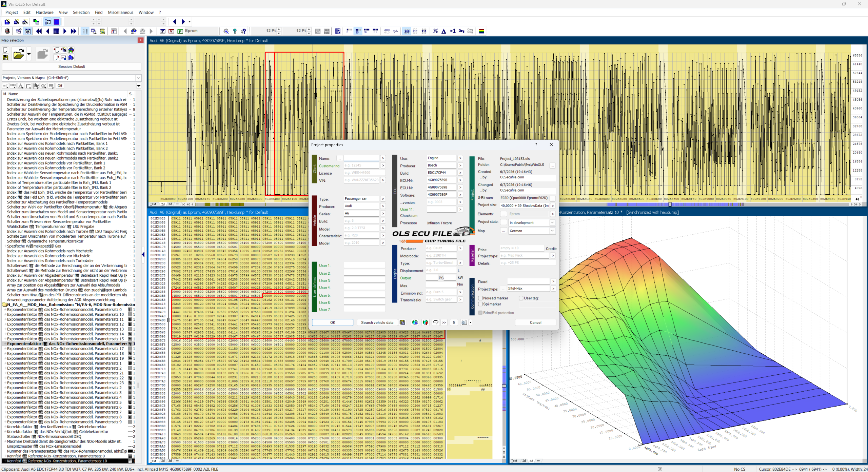Check the Spi marker checkbox

480,304
